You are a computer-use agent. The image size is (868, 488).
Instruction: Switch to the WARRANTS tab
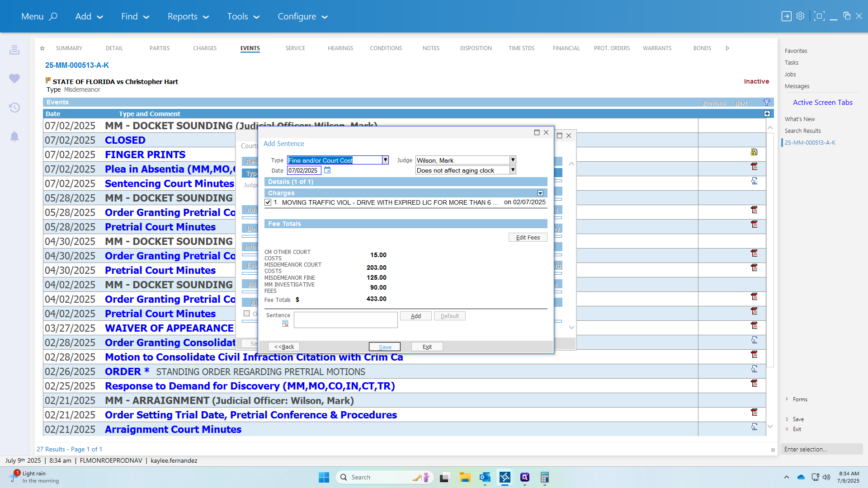coord(657,48)
